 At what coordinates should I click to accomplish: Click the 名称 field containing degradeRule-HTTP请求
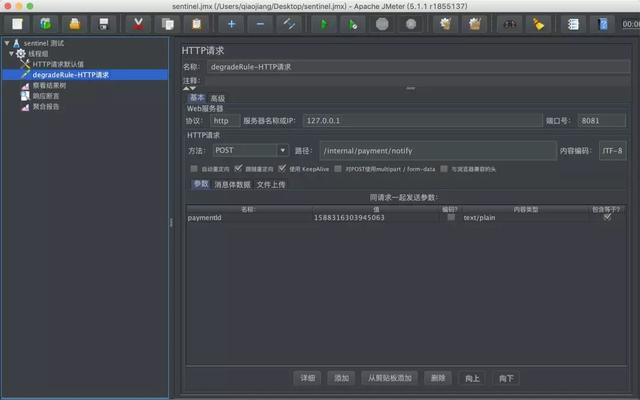[418, 67]
